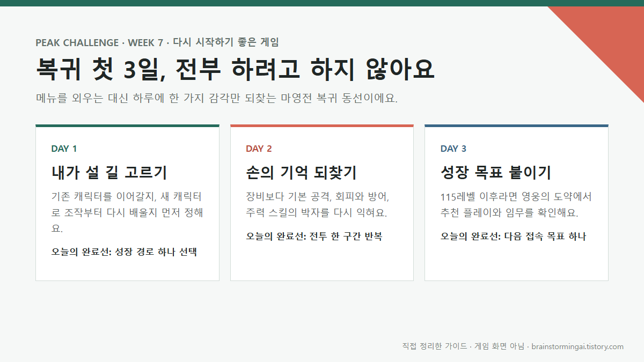644x362 pixels.
Task: Select the card title '손의 기억 되찾기'
Action: point(302,173)
